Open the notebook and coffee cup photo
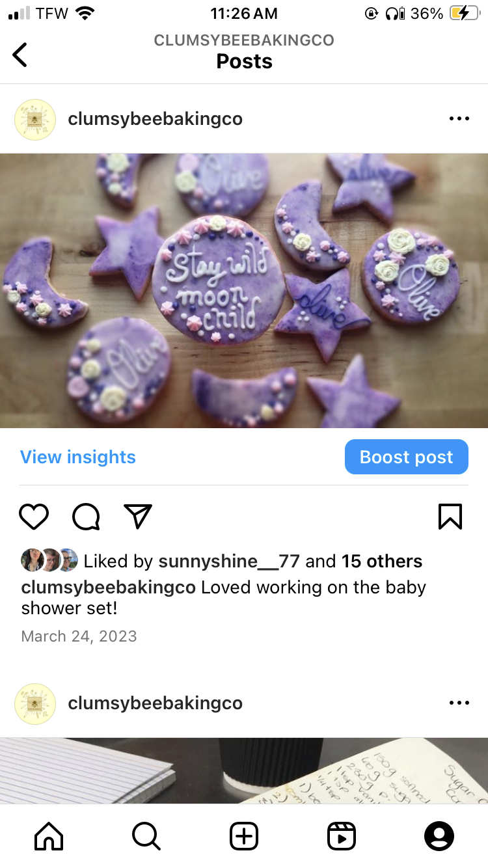Image resolution: width=488 pixels, height=868 pixels. [244, 770]
